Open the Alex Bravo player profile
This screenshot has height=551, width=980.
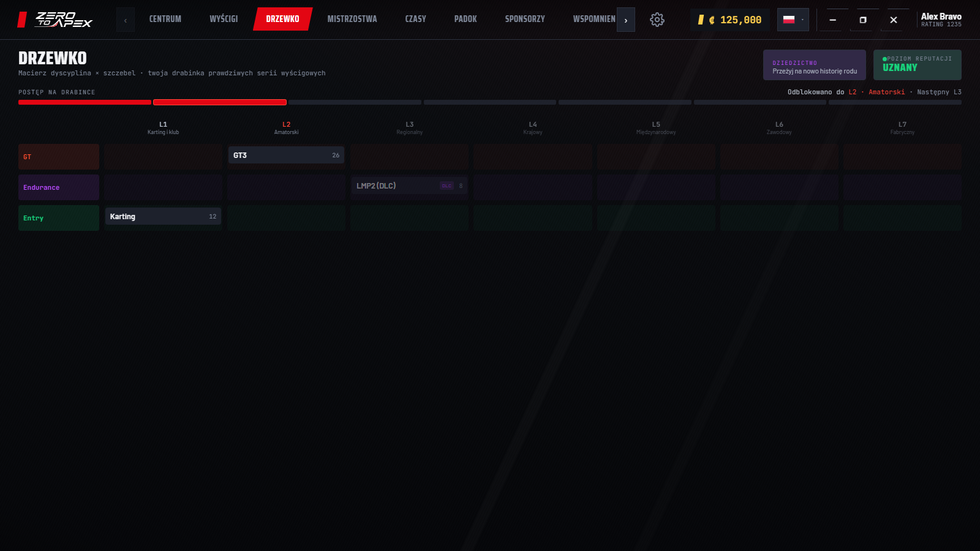[941, 20]
